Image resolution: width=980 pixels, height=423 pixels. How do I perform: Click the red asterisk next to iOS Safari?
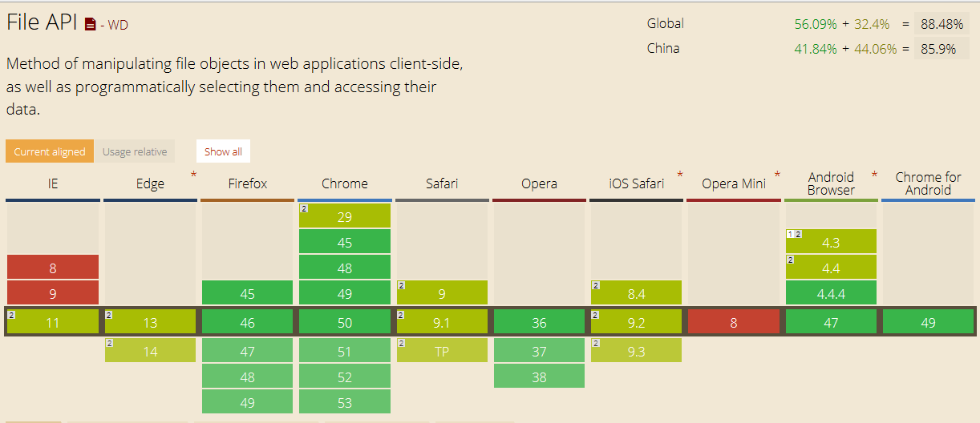(x=679, y=175)
